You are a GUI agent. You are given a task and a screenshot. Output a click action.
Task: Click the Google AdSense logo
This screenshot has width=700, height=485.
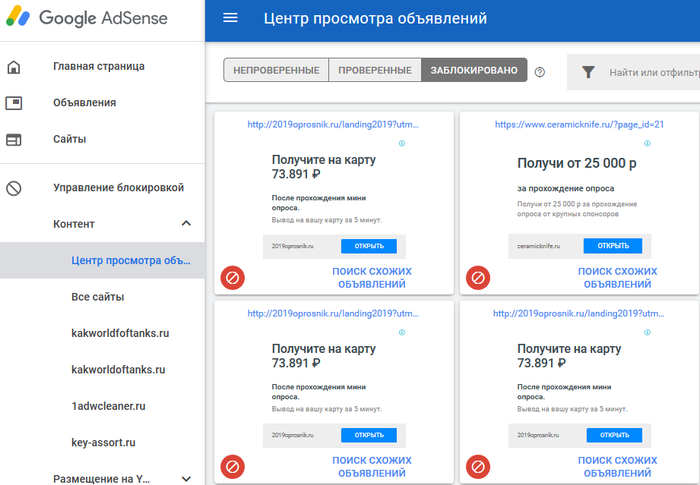87,17
